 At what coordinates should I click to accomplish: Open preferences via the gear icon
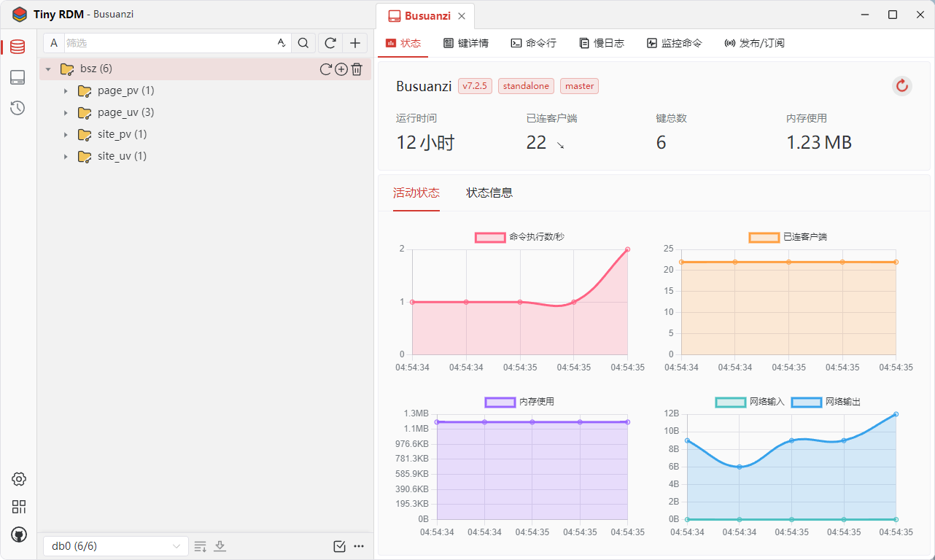(19, 479)
